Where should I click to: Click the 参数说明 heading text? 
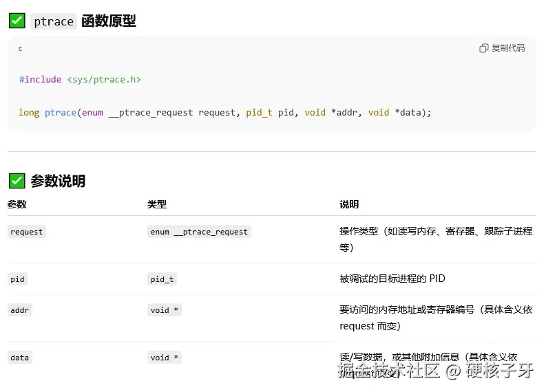click(58, 181)
